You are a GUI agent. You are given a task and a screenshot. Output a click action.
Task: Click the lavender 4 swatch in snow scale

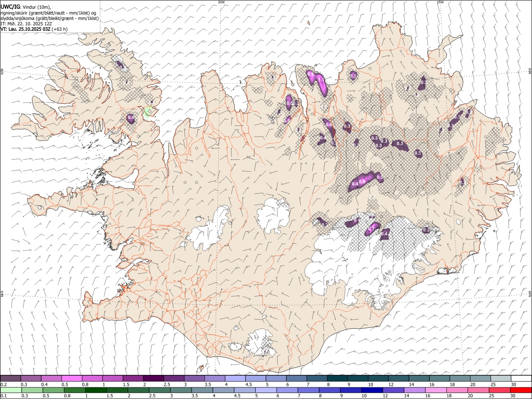pos(235,379)
